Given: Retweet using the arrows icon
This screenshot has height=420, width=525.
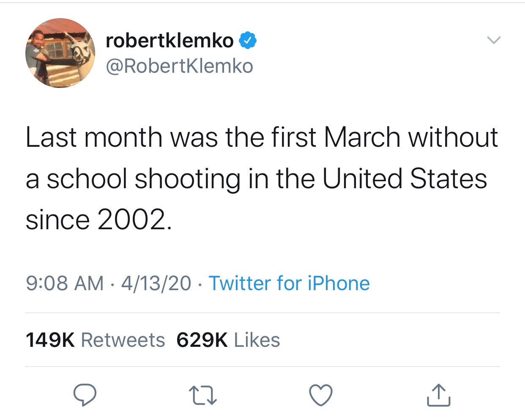Looking at the screenshot, I should coord(203,395).
